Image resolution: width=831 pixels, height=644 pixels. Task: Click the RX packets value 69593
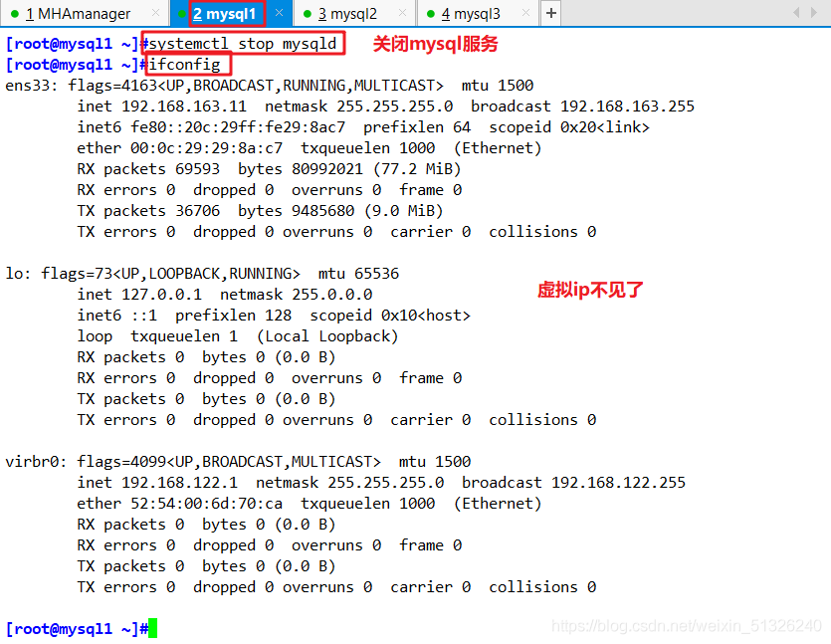(x=197, y=169)
